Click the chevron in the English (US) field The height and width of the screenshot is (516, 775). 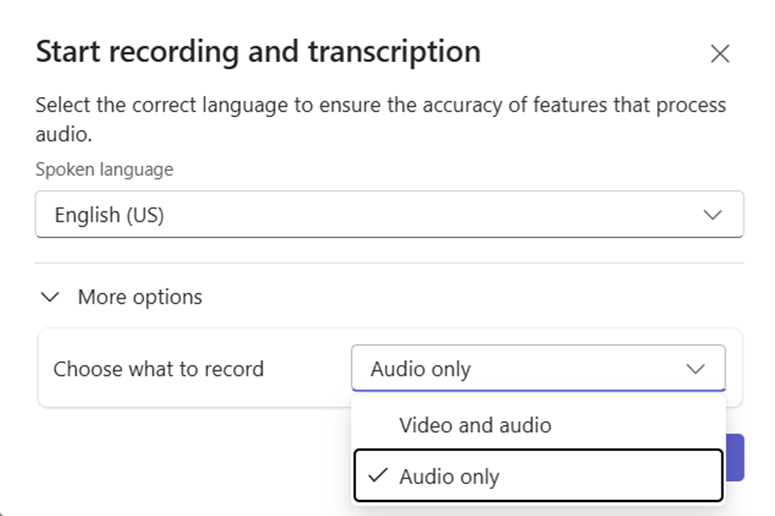point(712,215)
